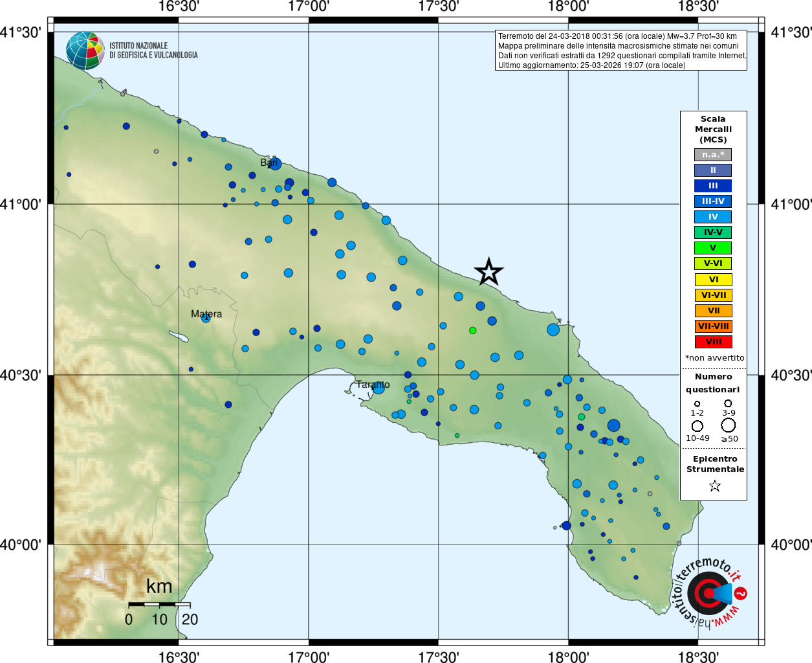Viewport: 812px width, 663px height.
Task: Click the 10-49 questionnaires circle symbol
Action: pyautogui.click(x=697, y=426)
